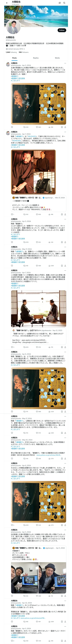Expand the Joined January 2014 chevron
This screenshot has height=644, width=72.
point(25,49)
